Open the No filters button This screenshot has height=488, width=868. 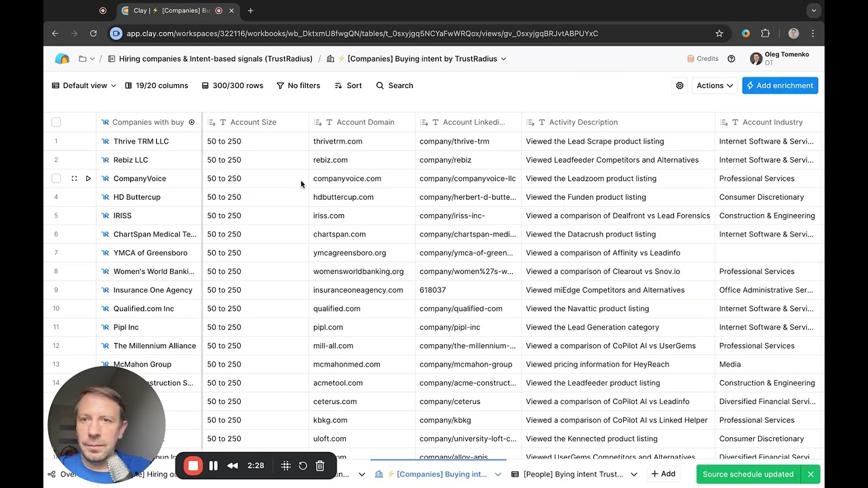[298, 85]
